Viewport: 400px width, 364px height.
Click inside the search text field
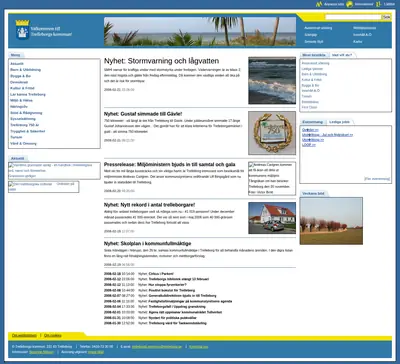click(353, 17)
